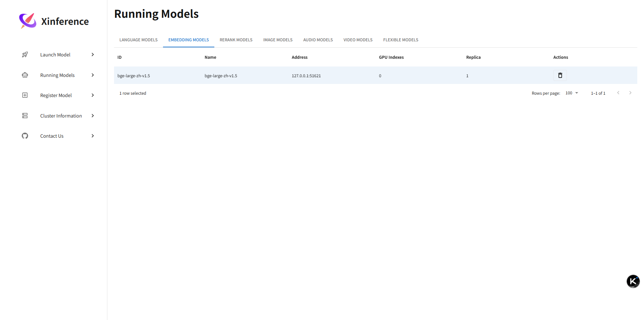Click the Xinference logo icon
The width and height of the screenshot is (644, 320).
point(28,21)
